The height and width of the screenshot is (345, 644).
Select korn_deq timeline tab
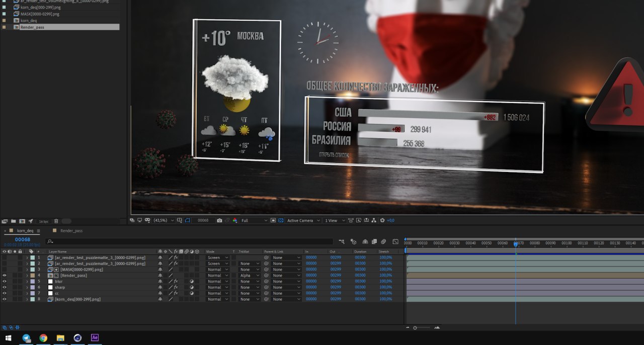click(x=25, y=231)
